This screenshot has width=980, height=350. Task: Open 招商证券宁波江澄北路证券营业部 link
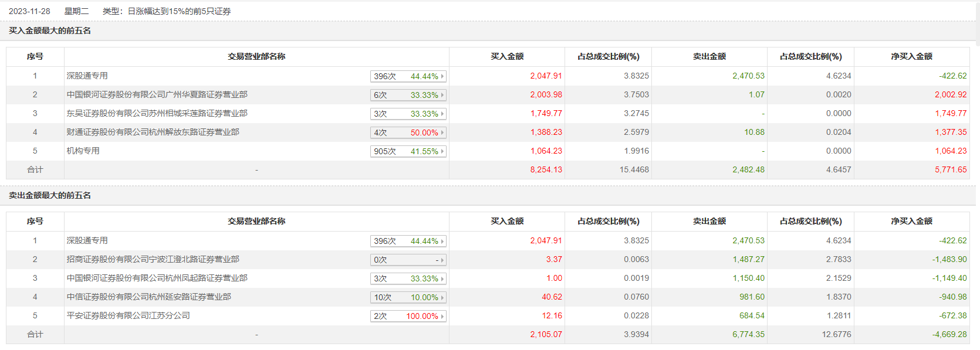tap(153, 259)
